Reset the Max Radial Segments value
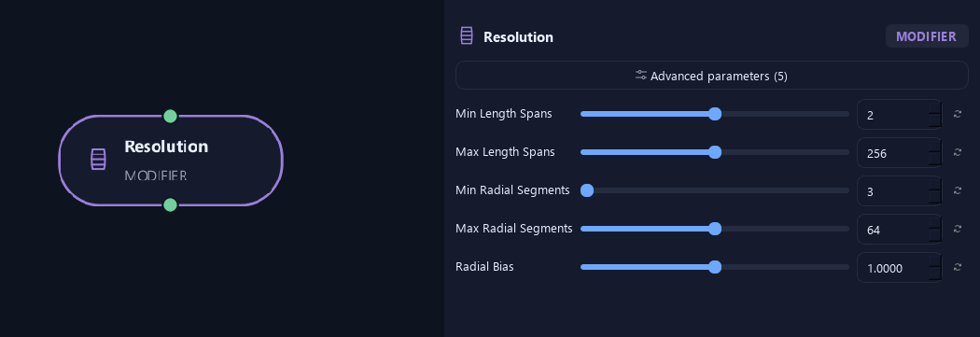This screenshot has width=980, height=337. [x=957, y=228]
